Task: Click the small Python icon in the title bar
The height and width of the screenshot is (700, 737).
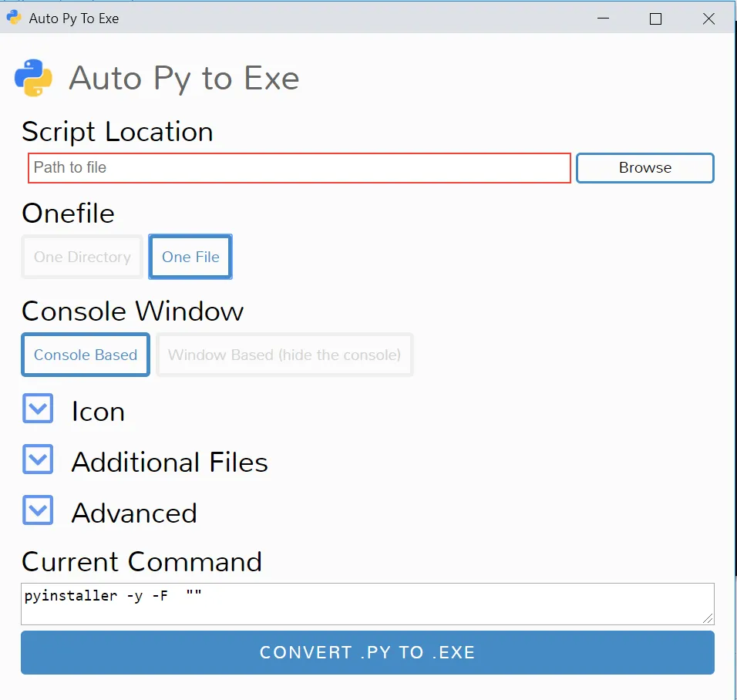Action: [14, 18]
